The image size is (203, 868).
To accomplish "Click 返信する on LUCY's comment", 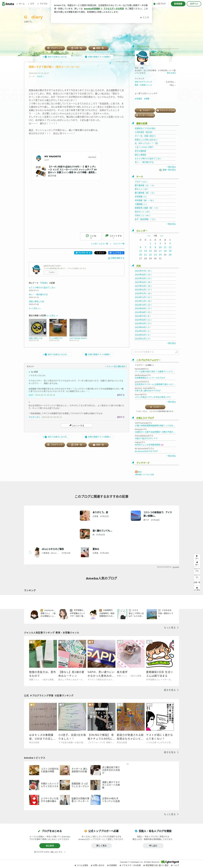I will [x=121, y=395].
